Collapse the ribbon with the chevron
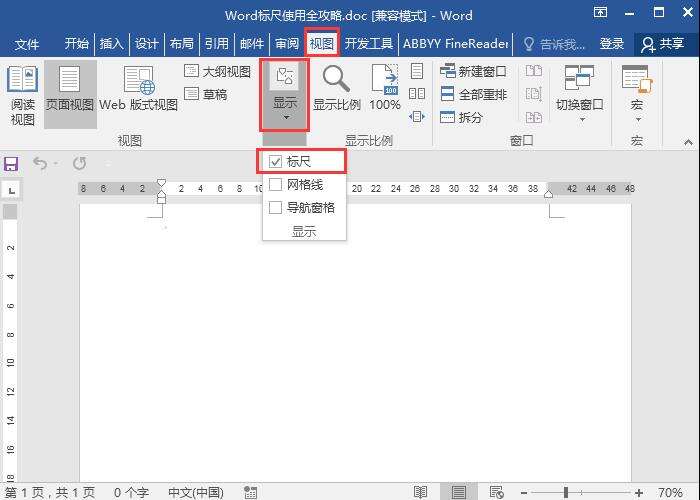 [x=688, y=142]
